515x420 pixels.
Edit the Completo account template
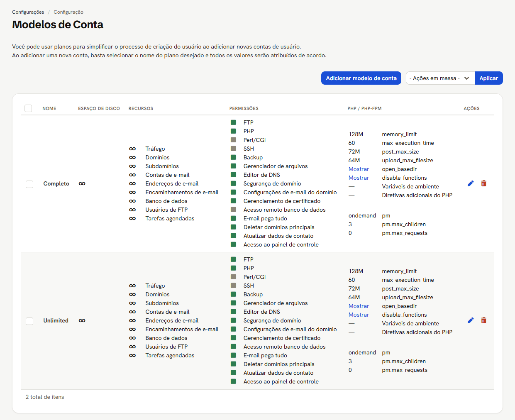471,183
